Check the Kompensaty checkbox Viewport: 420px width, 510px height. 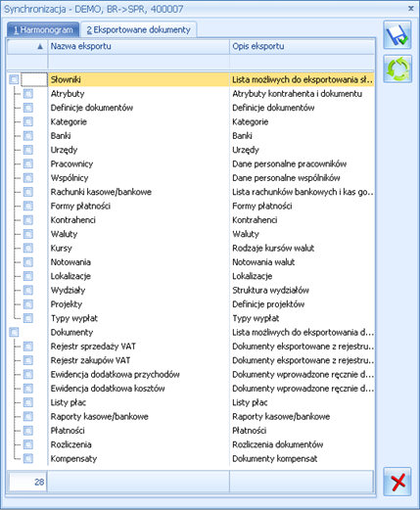point(28,458)
